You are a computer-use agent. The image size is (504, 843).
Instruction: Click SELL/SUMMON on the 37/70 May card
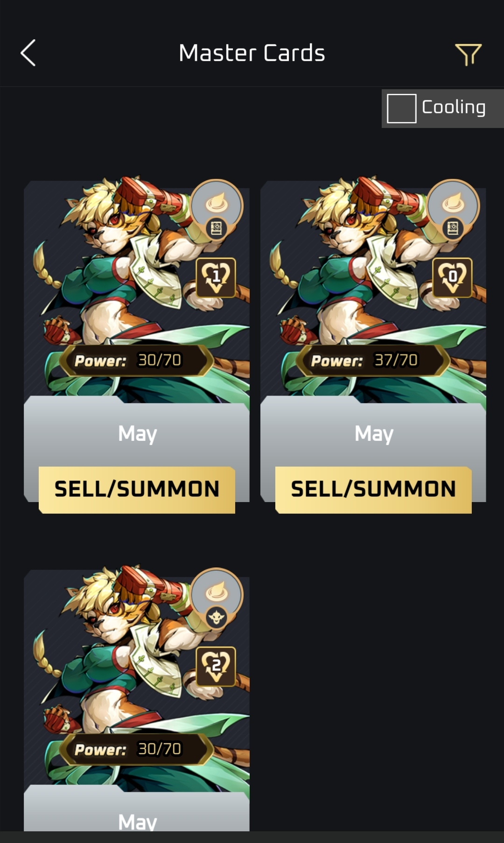(x=373, y=489)
